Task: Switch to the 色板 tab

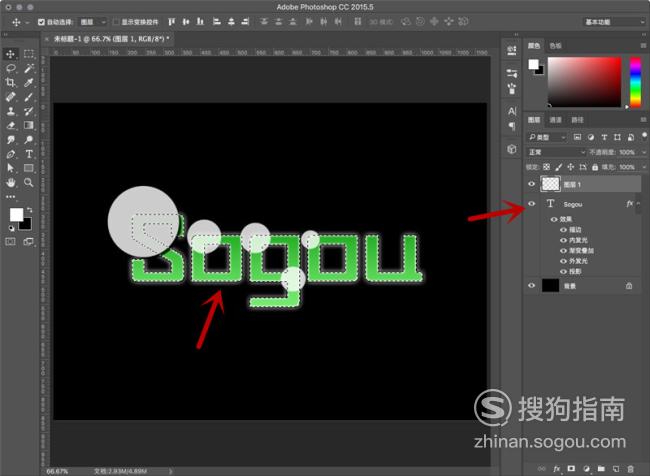Action: coord(555,46)
